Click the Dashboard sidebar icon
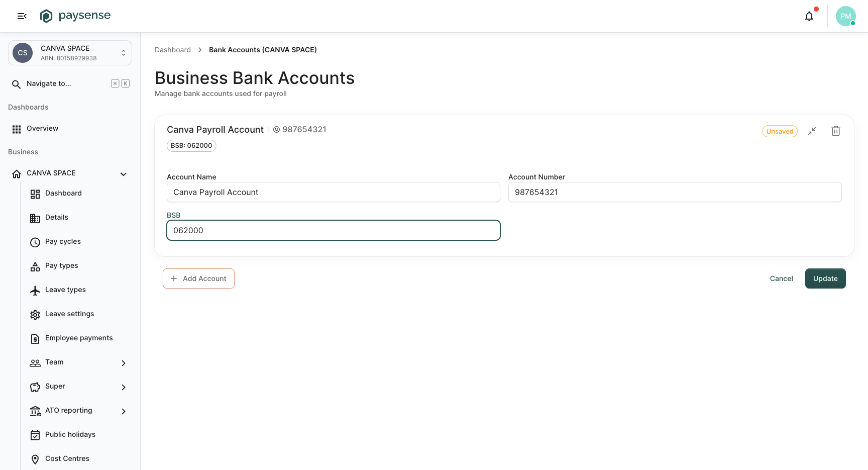The height and width of the screenshot is (470, 868). click(35, 194)
